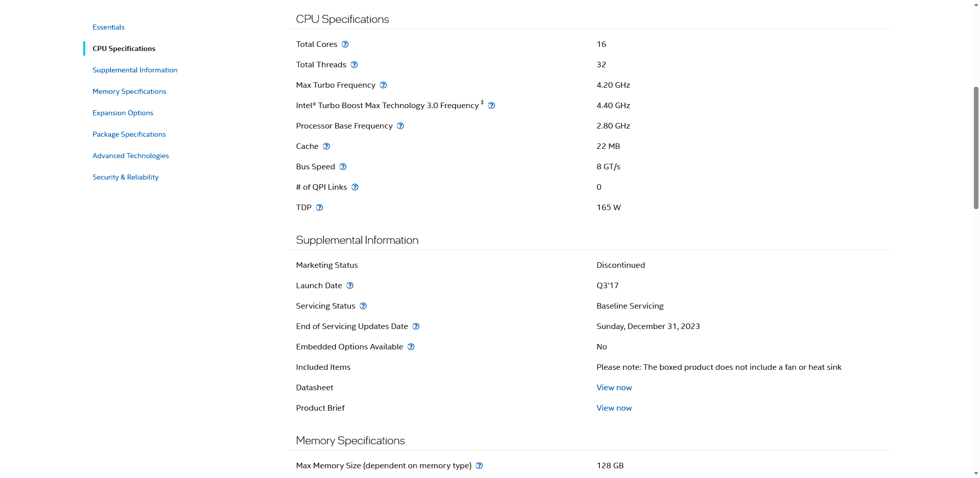
Task: Navigate to Advanced Technologies section
Action: (131, 156)
